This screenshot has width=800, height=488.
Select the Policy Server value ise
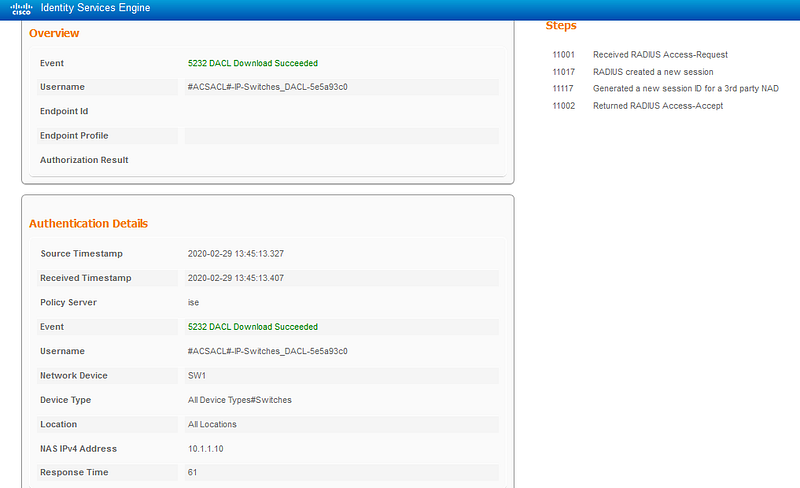coord(193,302)
